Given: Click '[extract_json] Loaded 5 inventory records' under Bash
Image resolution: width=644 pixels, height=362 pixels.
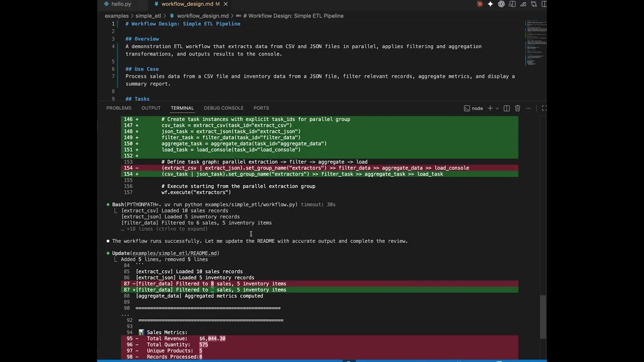Looking at the screenshot, I should [x=181, y=217].
